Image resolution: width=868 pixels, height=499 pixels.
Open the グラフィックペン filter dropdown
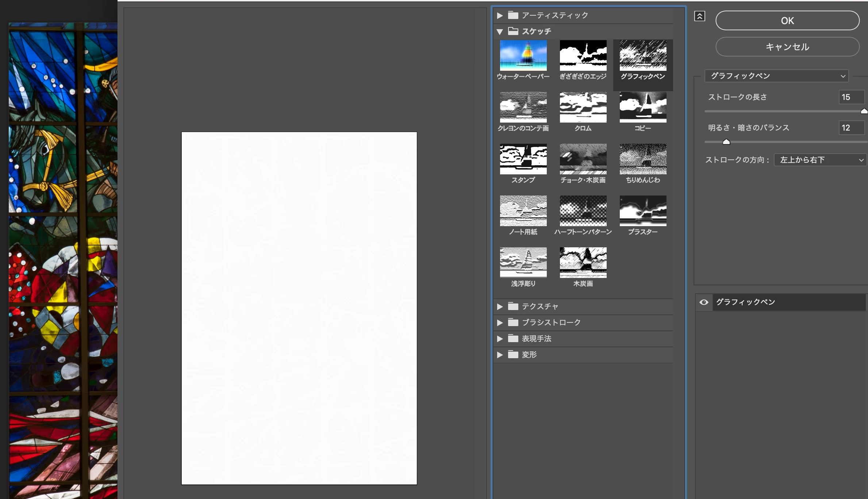[776, 76]
